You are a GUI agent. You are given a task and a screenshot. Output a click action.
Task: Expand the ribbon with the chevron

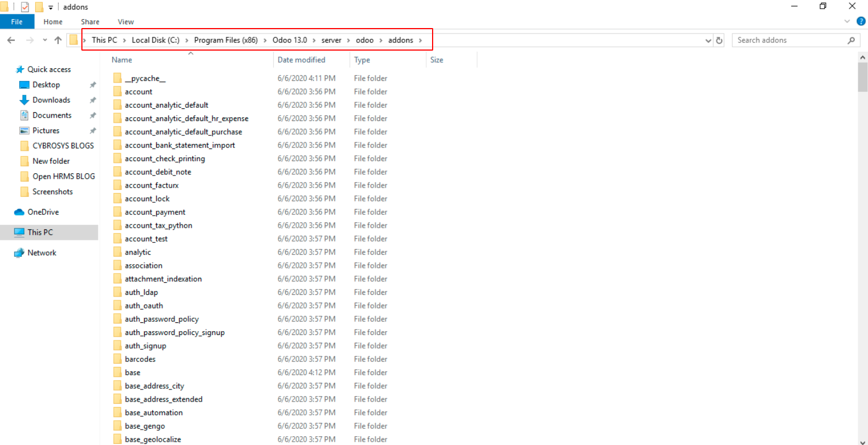[x=847, y=21]
